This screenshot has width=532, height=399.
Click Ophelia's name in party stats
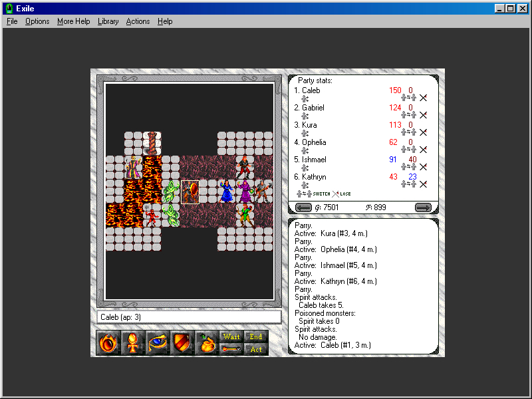pos(314,142)
